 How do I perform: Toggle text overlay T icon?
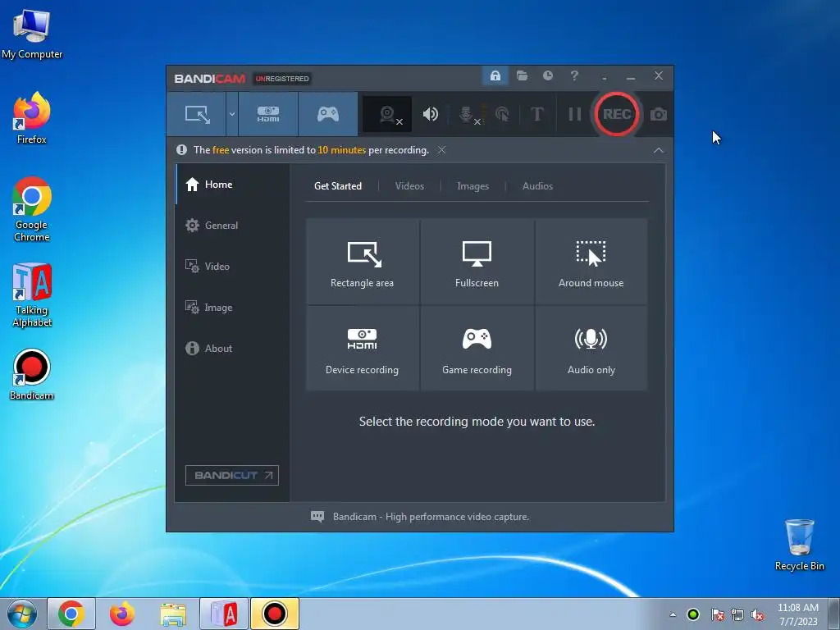tap(536, 114)
